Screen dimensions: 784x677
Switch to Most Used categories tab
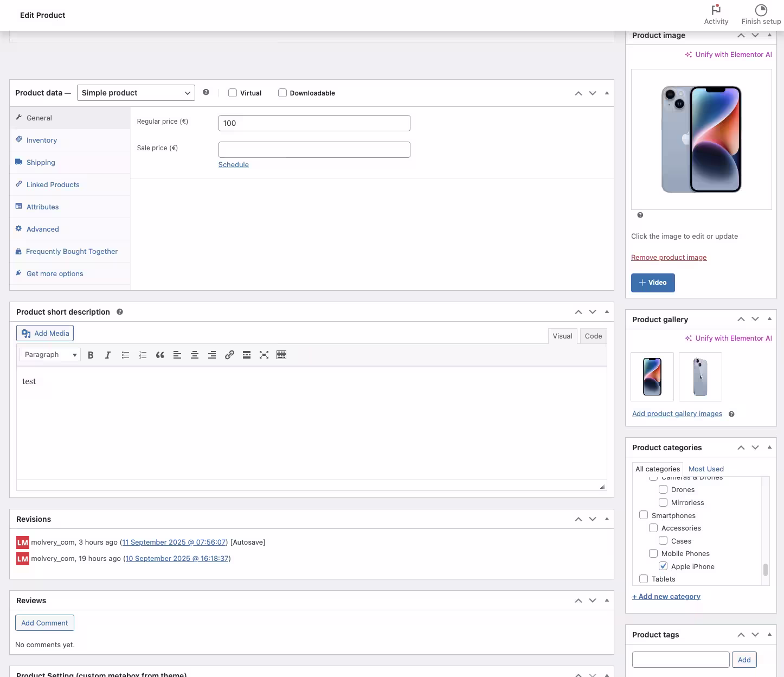(706, 469)
